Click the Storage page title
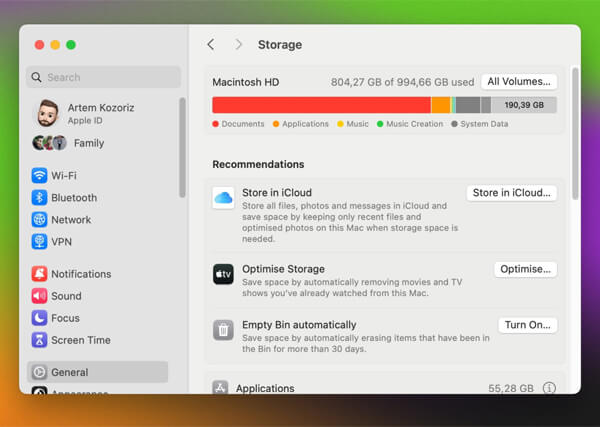The image size is (600, 427). (280, 45)
